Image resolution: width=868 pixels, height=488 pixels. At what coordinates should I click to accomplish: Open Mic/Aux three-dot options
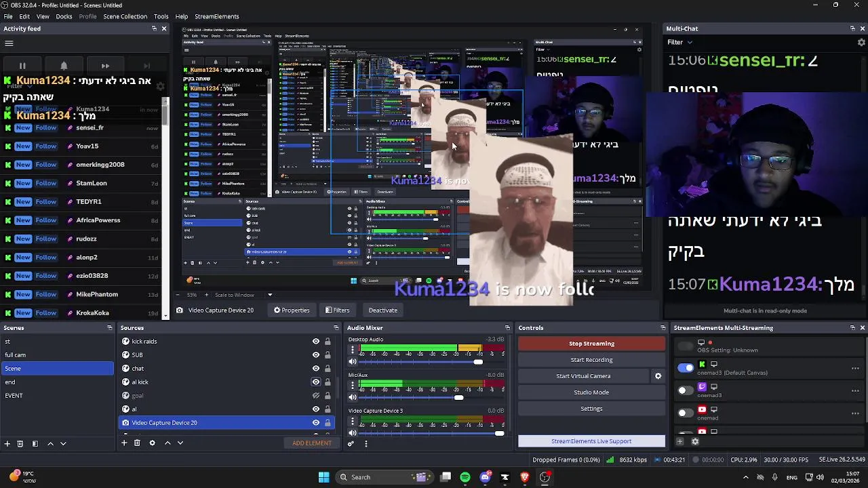click(353, 386)
